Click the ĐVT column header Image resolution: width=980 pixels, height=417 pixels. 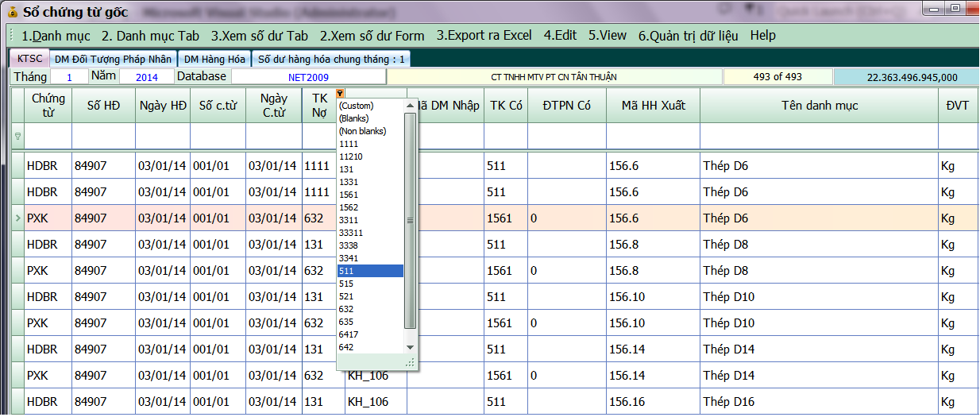coord(958,106)
